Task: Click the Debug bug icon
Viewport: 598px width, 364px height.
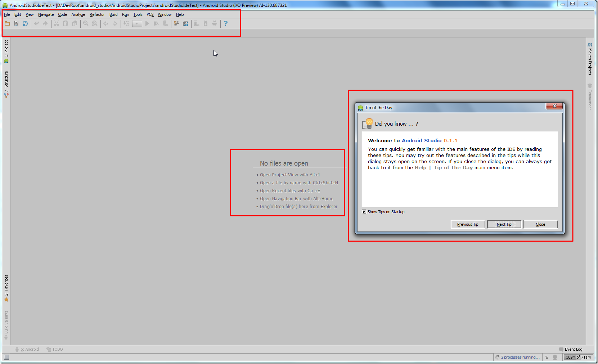Action: point(156,23)
